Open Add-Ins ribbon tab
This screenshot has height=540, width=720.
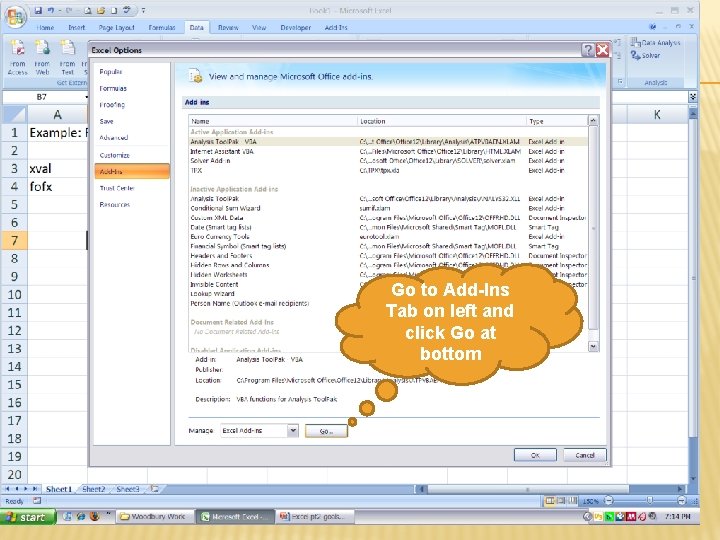point(336,28)
